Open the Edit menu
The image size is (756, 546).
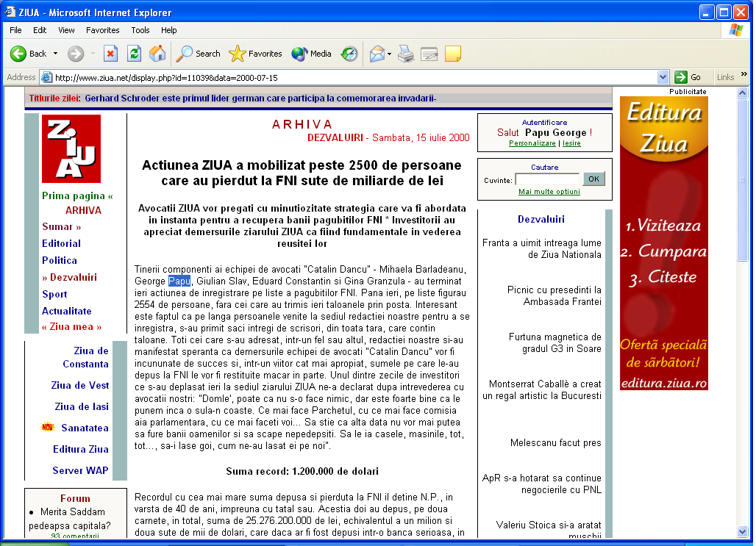tap(40, 30)
